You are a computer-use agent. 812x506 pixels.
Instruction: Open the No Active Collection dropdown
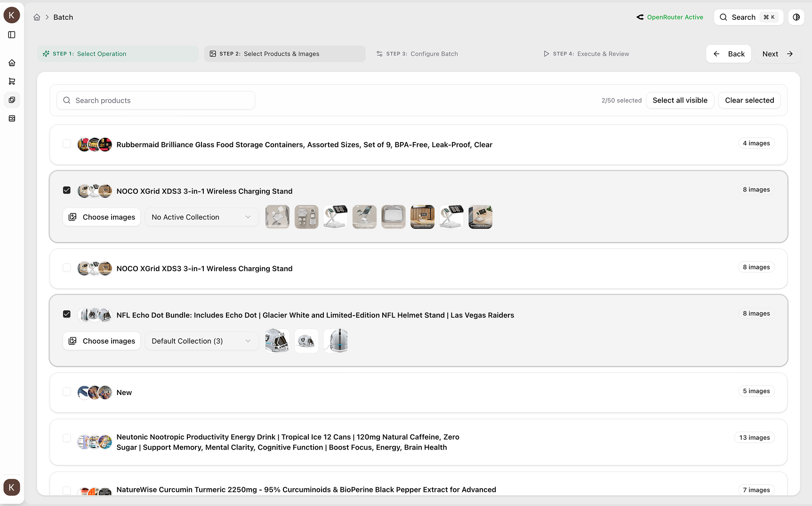tap(201, 217)
